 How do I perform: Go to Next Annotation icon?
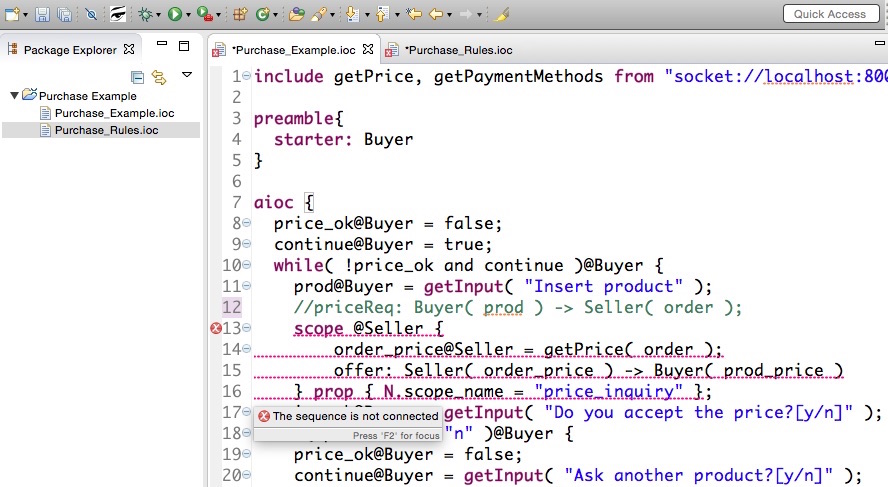[352, 14]
